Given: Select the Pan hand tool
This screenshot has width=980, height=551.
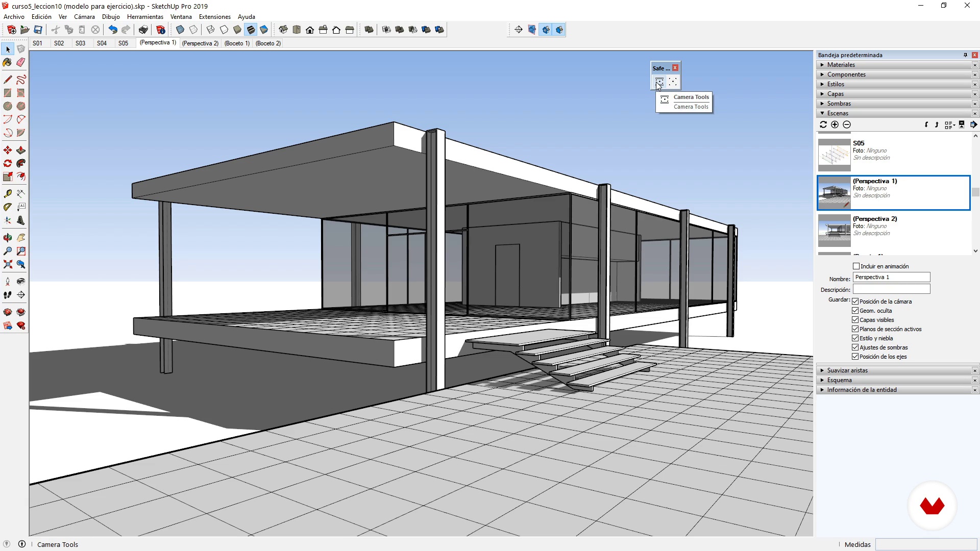Looking at the screenshot, I should (x=21, y=238).
